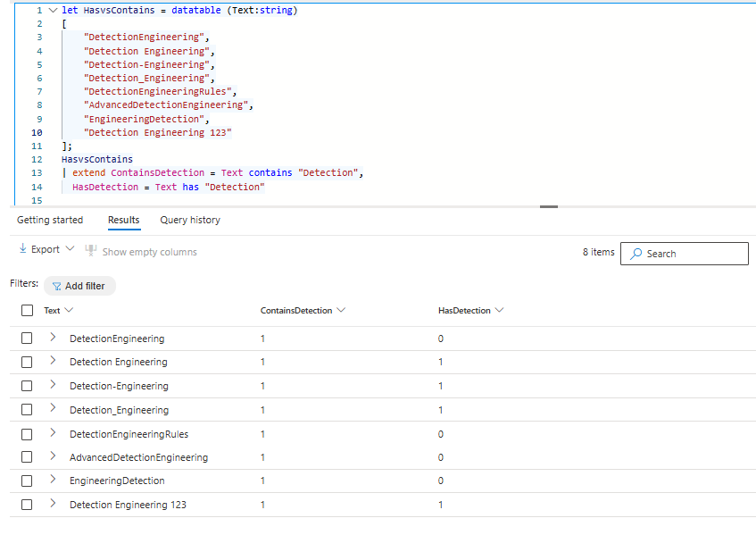The width and height of the screenshot is (756, 535).
Task: Tick checkbox for EngineeringDetection row
Action: [27, 481]
